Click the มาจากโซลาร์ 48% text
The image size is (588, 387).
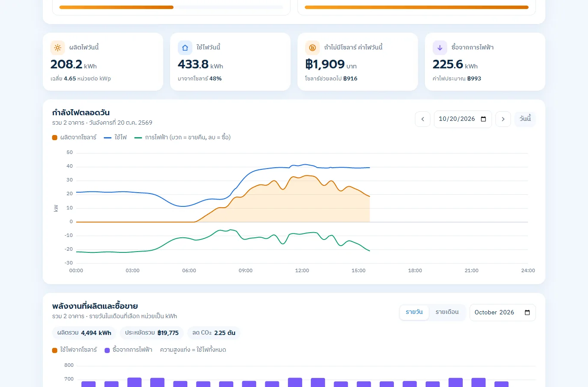200,79
